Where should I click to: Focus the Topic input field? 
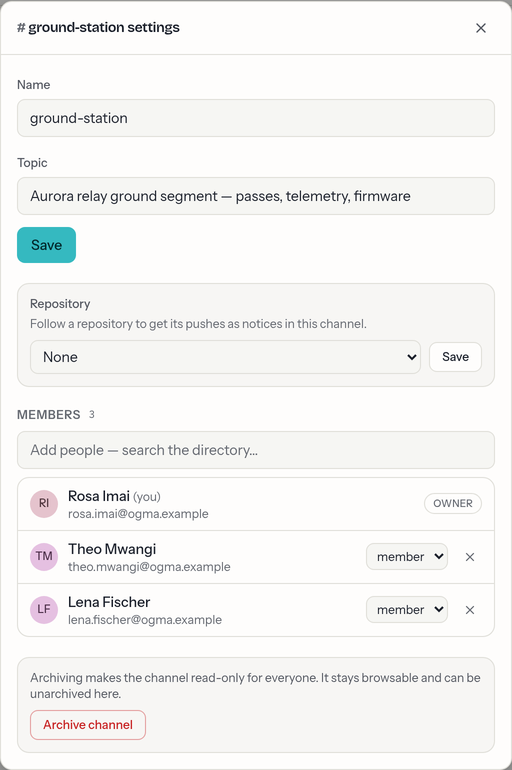pos(256,196)
